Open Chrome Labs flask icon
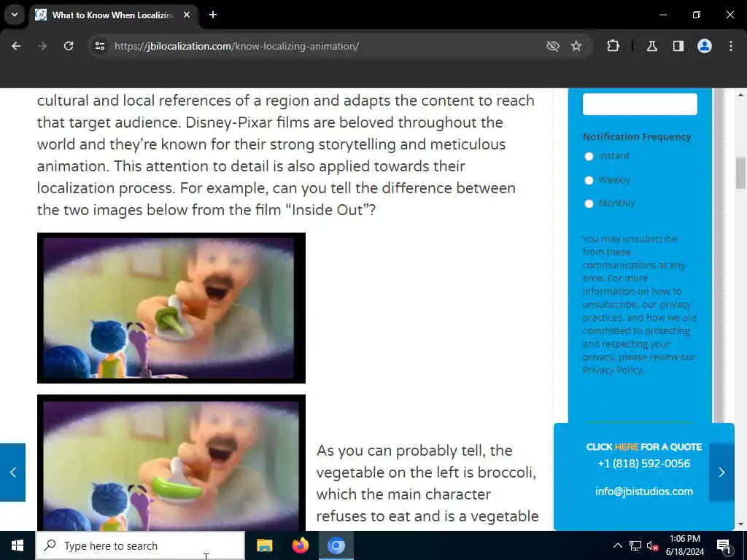 [x=652, y=46]
